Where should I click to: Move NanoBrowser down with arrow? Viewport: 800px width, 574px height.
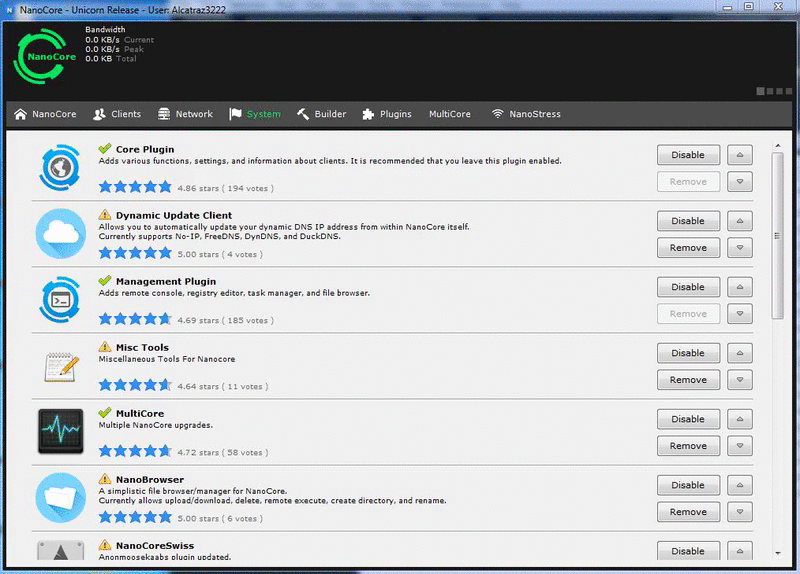(740, 512)
